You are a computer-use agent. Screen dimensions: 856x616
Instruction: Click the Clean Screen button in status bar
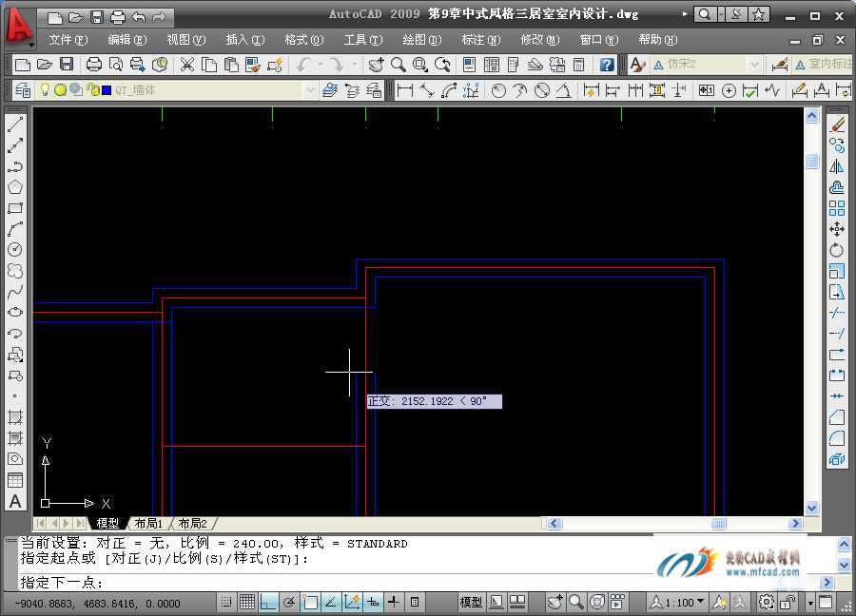click(x=826, y=603)
